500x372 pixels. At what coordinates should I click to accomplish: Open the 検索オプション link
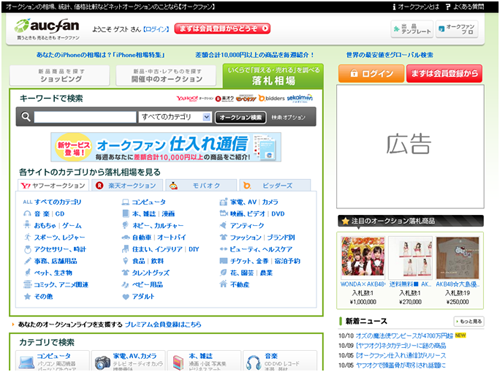pyautogui.click(x=288, y=117)
